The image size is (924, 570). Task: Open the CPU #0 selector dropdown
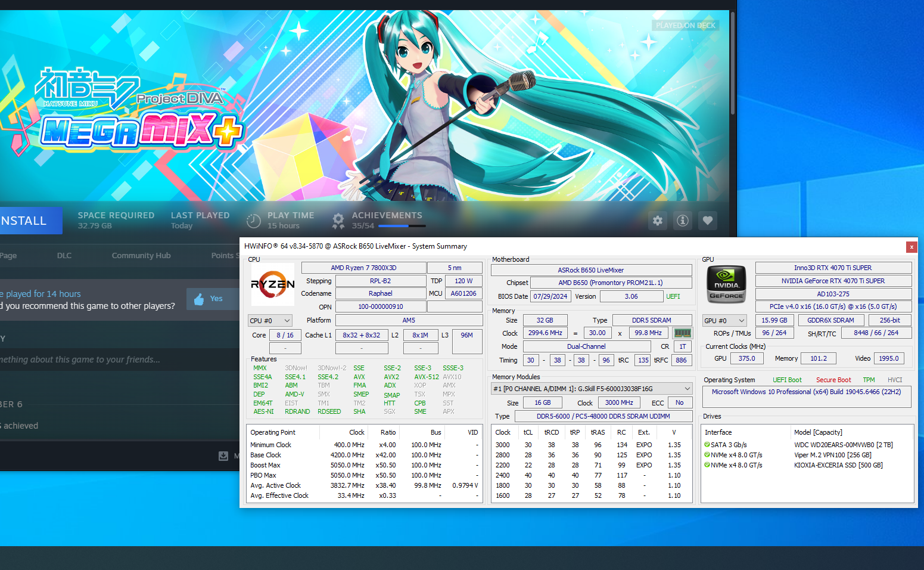[270, 320]
